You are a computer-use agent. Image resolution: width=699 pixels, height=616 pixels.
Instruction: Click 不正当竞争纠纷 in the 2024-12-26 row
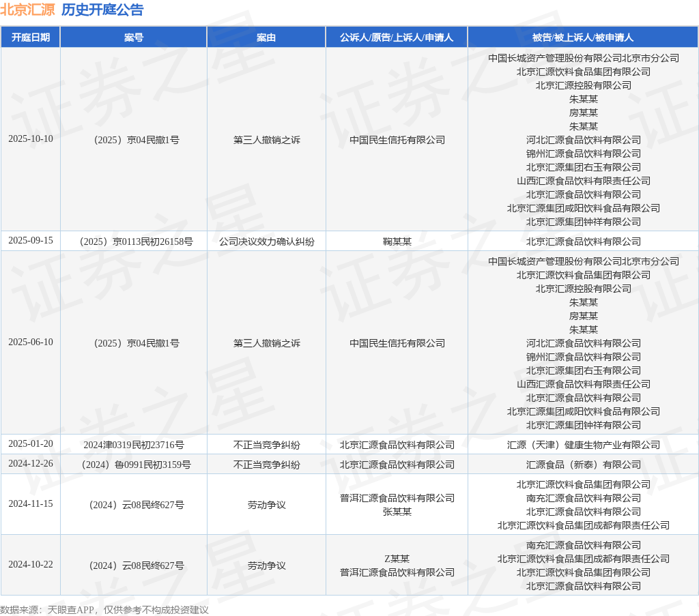(267, 465)
